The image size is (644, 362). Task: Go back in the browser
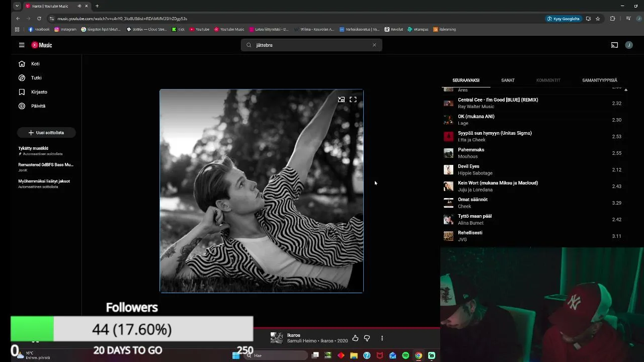18,19
